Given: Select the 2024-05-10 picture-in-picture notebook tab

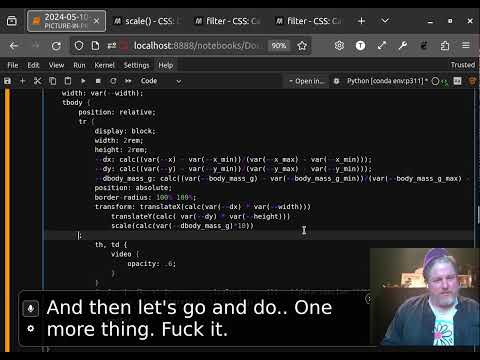Looking at the screenshot, I should click(67, 21).
